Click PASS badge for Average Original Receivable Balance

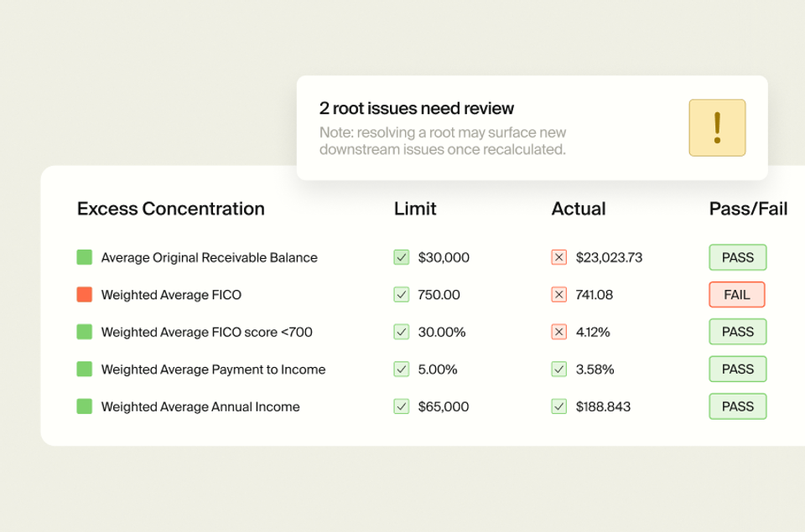(738, 257)
